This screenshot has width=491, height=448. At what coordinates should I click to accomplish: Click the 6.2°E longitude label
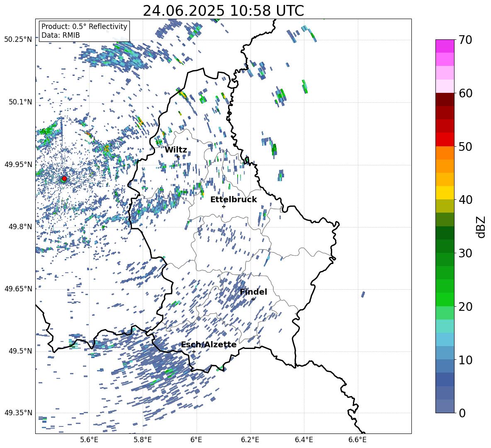pyautogui.click(x=250, y=440)
